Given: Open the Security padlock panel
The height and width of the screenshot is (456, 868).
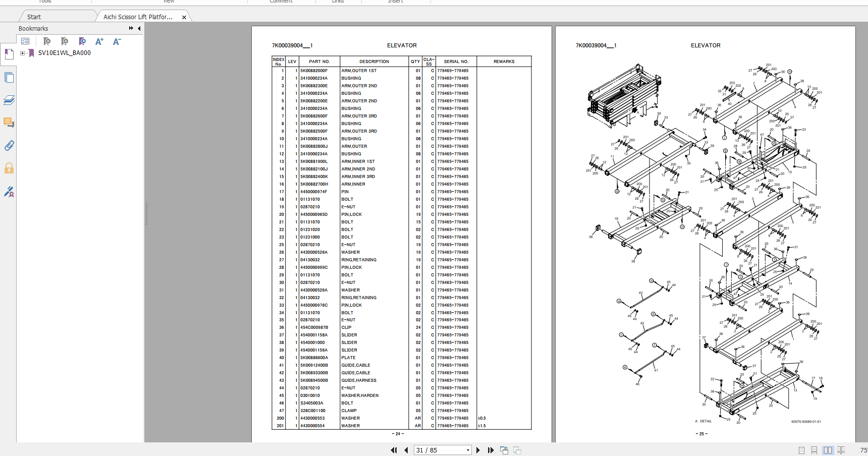Looking at the screenshot, I should [9, 168].
